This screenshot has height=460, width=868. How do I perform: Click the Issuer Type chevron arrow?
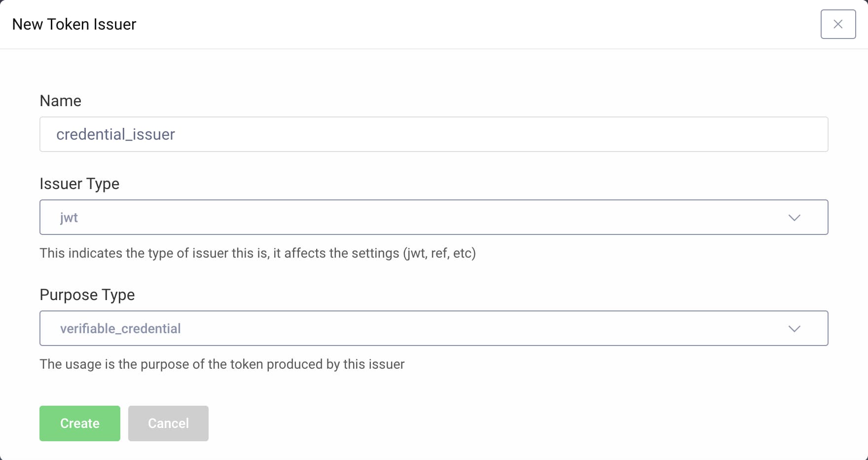tap(794, 217)
